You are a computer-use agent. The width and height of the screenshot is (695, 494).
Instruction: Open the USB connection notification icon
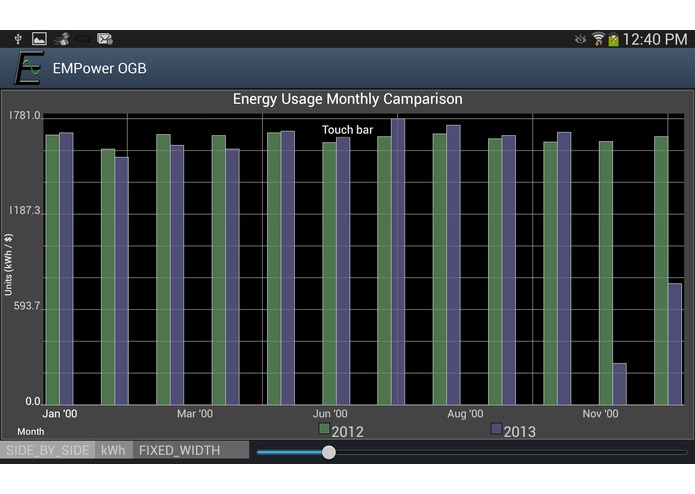(x=18, y=39)
